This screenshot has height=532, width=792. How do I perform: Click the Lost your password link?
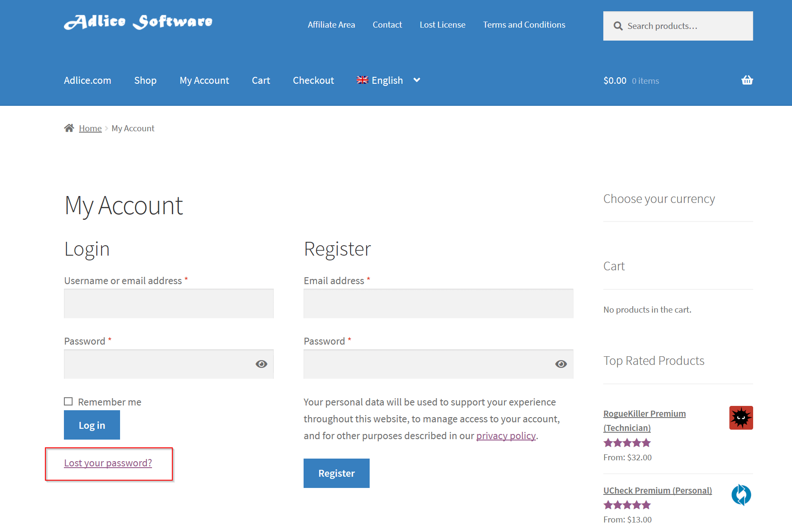tap(108, 463)
